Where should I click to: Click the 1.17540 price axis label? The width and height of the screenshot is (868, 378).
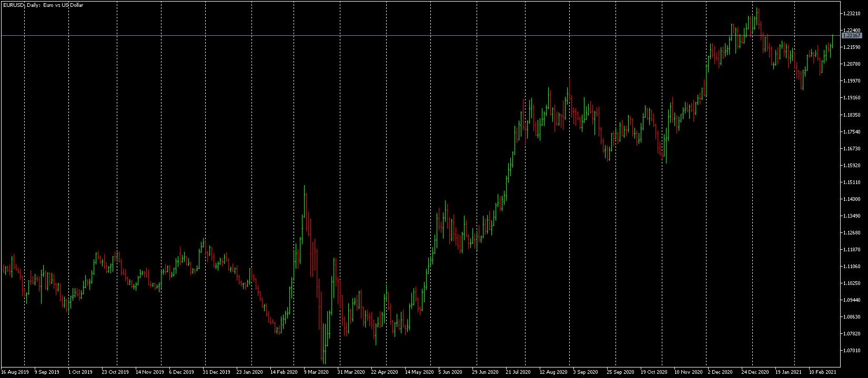coord(851,132)
